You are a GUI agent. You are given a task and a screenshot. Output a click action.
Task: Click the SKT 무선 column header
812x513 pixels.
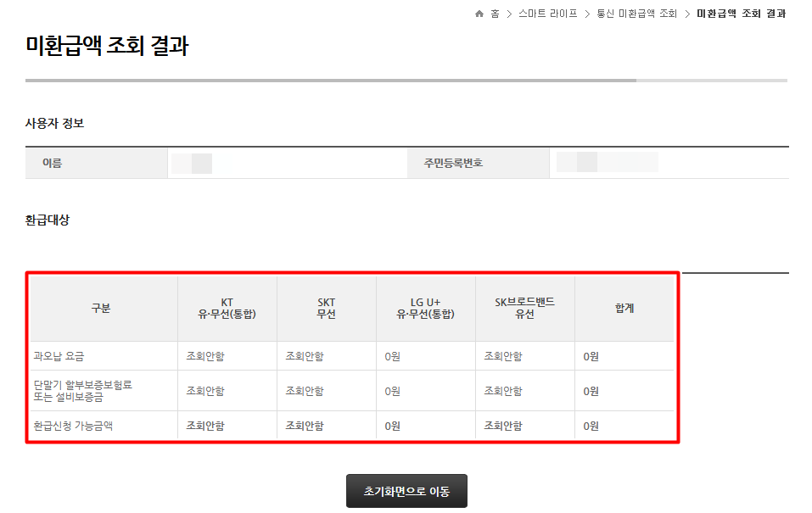327,308
